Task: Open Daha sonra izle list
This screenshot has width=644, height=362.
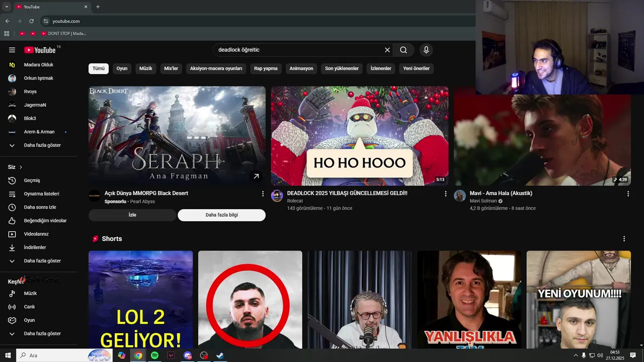Action: point(39,207)
